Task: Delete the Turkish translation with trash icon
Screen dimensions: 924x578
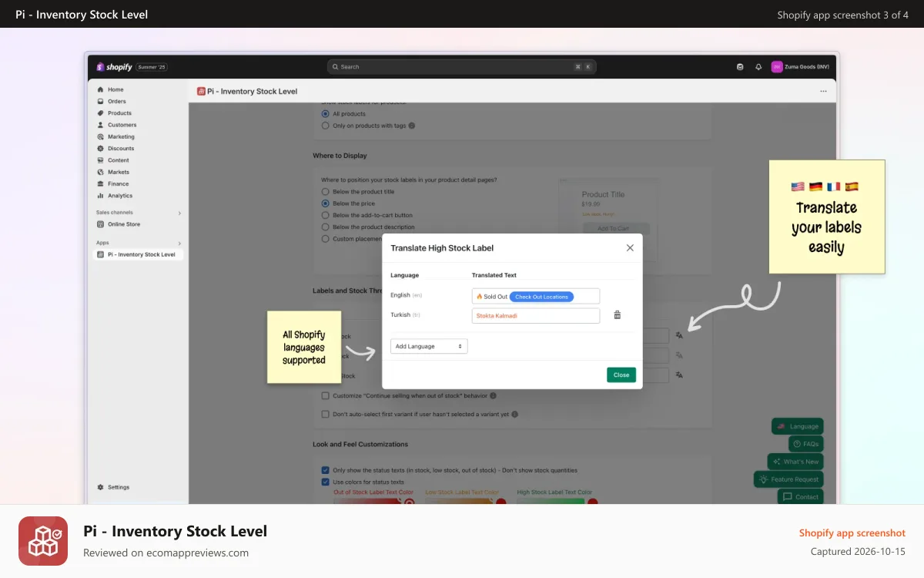Action: tap(617, 315)
